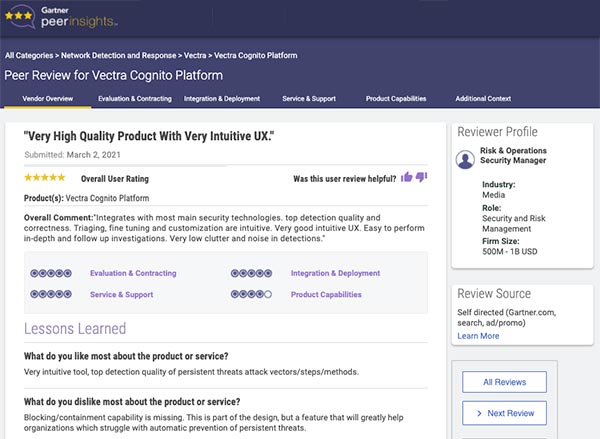
Task: Click the Industry value 'Media'
Action: (x=493, y=195)
